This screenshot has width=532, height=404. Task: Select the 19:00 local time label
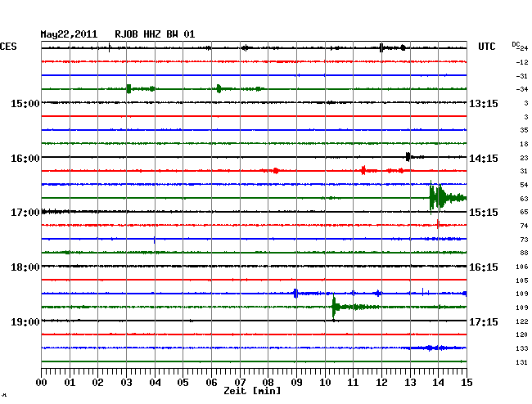coord(25,321)
